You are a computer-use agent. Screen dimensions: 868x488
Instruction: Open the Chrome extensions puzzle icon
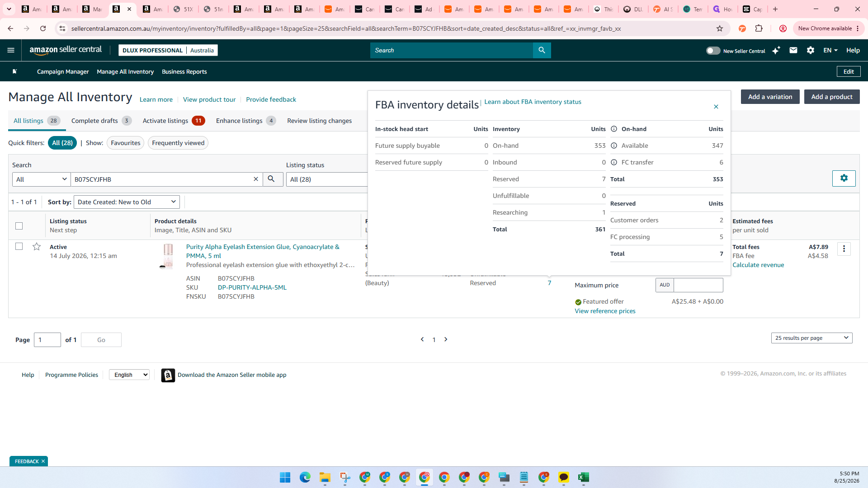click(x=759, y=28)
